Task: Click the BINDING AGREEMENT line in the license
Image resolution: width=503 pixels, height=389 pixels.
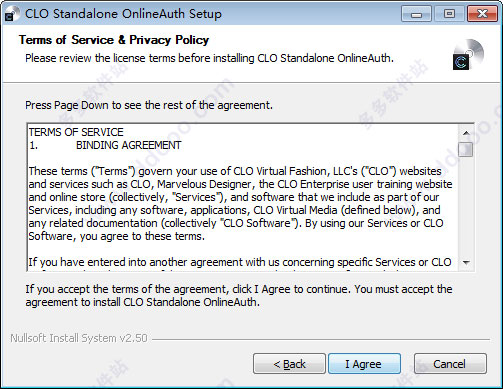Action: click(129, 145)
